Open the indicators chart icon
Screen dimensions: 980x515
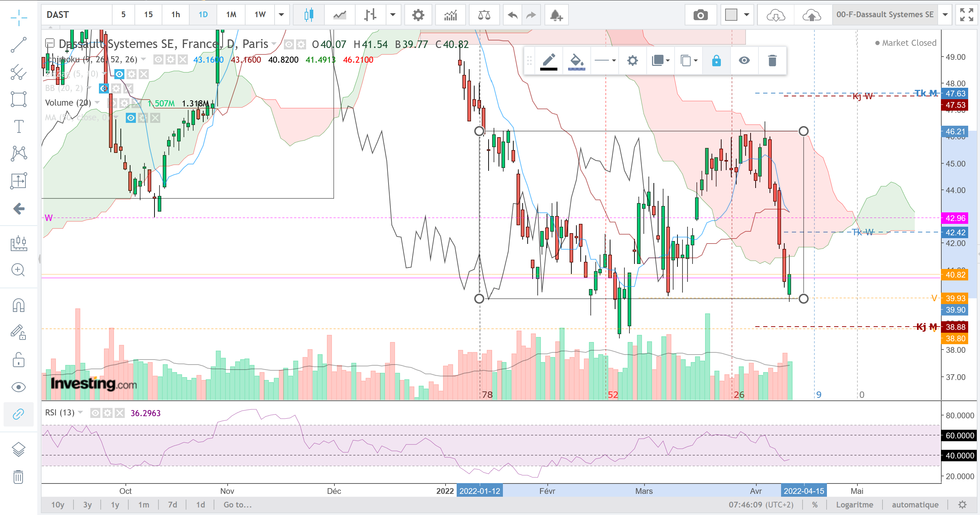pos(451,15)
